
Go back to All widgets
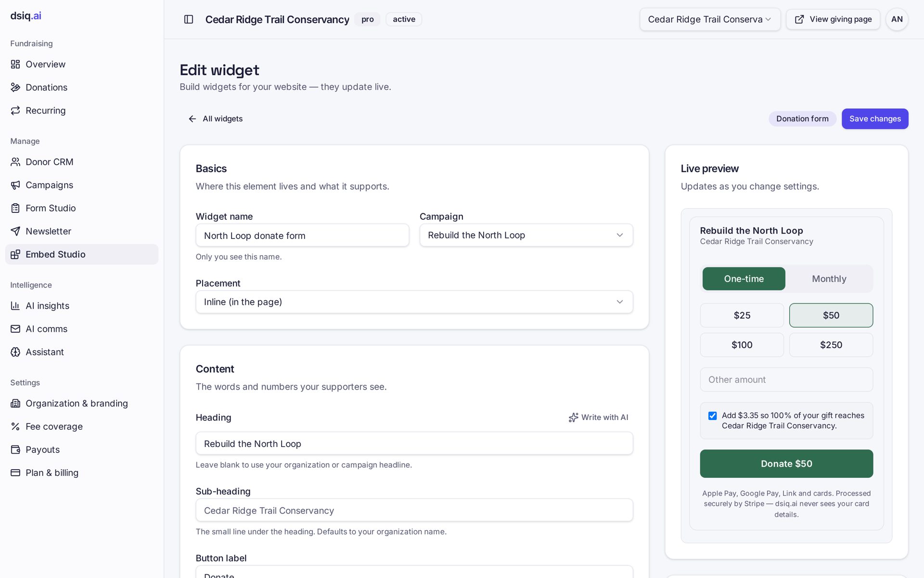(215, 119)
